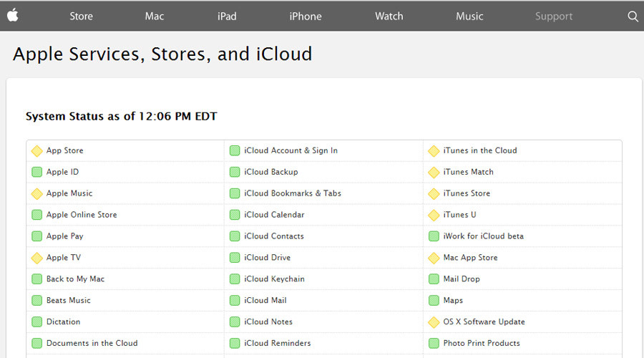The height and width of the screenshot is (358, 644).
Task: Click the green status icon for iCloud Drive
Action: pos(235,257)
